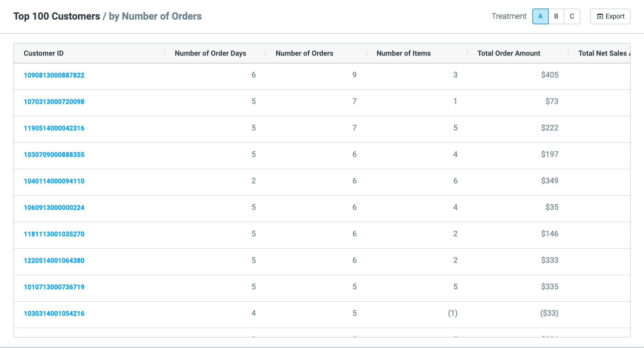The width and height of the screenshot is (644, 348).
Task: Open customer 1040114000094110
Action: [x=54, y=181]
